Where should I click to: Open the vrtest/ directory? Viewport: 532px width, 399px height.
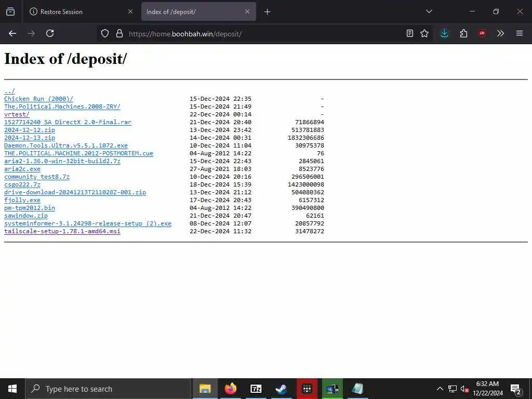tap(17, 114)
